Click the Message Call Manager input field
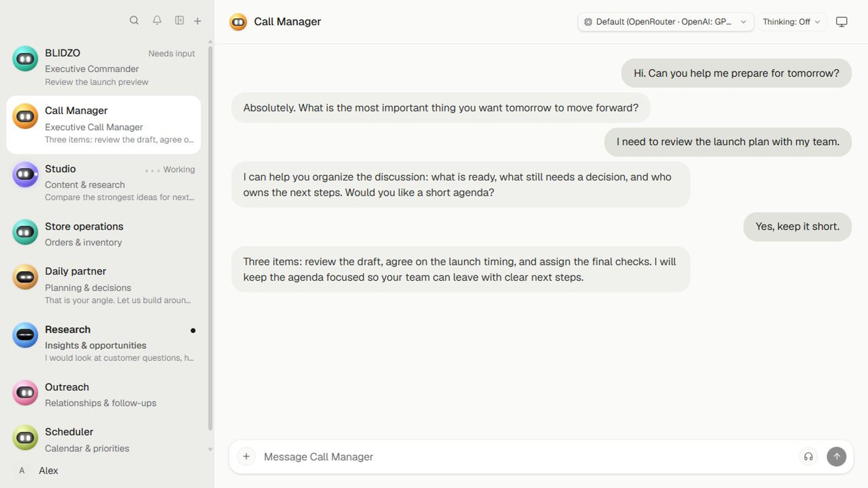This screenshot has height=488, width=868. point(529,457)
